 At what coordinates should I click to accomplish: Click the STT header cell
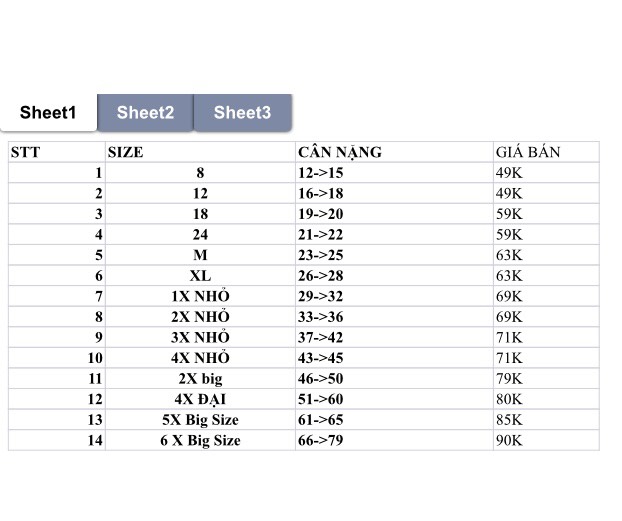coord(57,152)
